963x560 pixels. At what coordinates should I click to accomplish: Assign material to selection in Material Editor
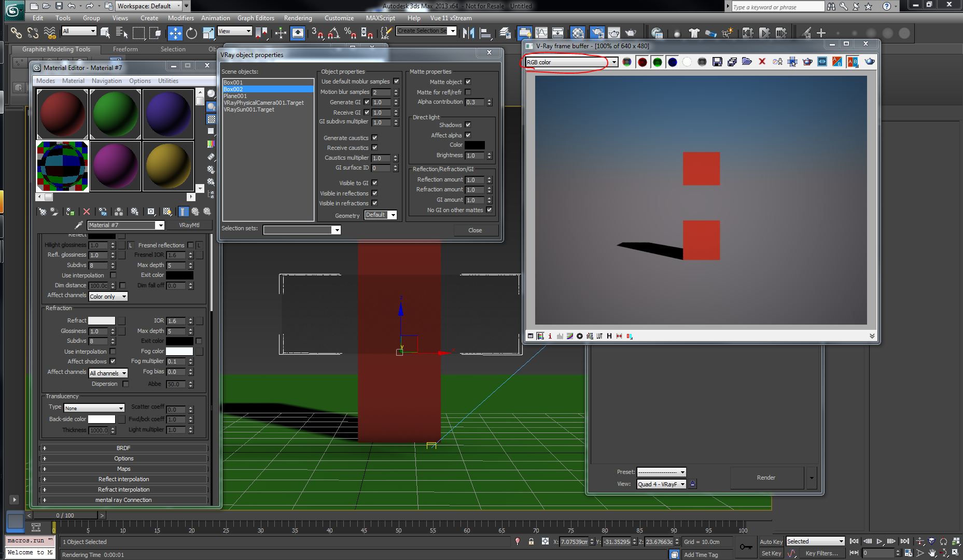(70, 212)
